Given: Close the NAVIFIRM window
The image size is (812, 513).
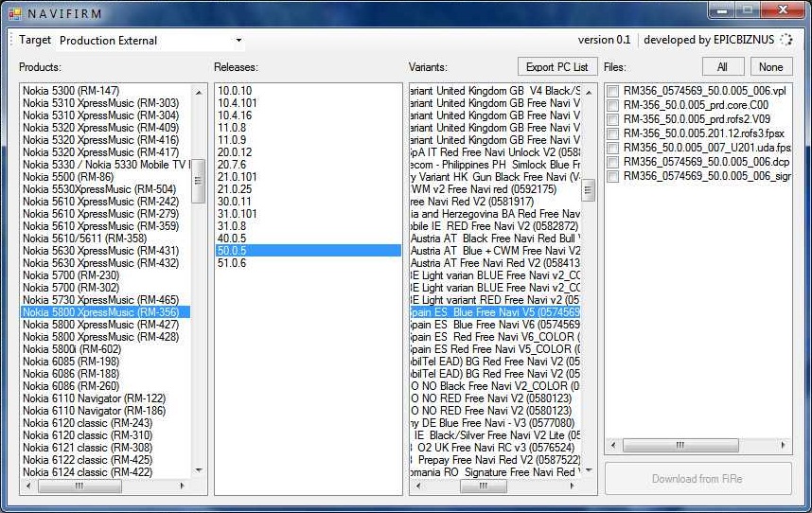Looking at the screenshot, I should (x=784, y=10).
